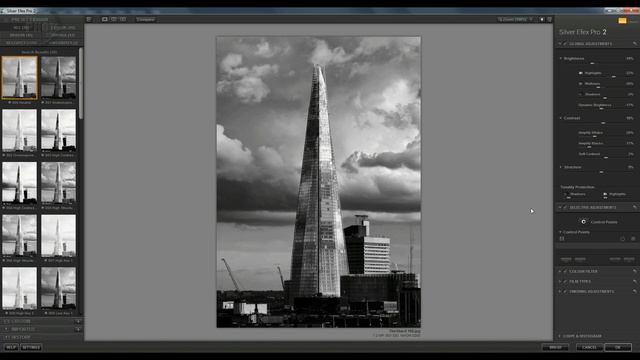640x360 pixels.
Task: Click the Cancel button
Action: (589, 347)
